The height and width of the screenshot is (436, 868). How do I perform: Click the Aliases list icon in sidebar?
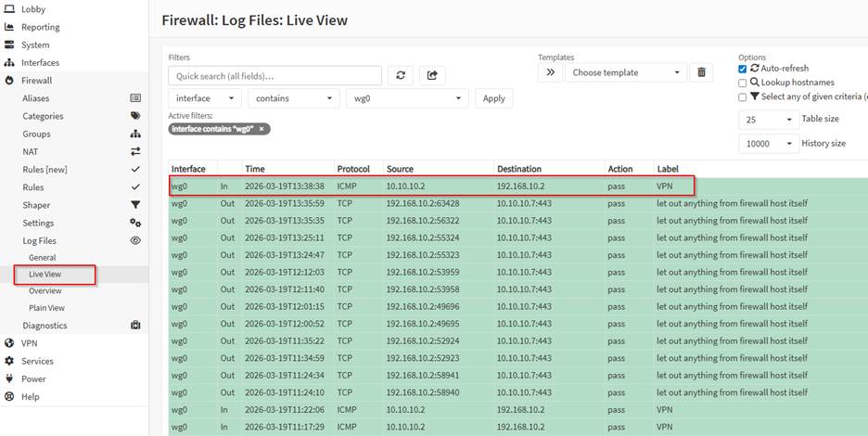[135, 98]
